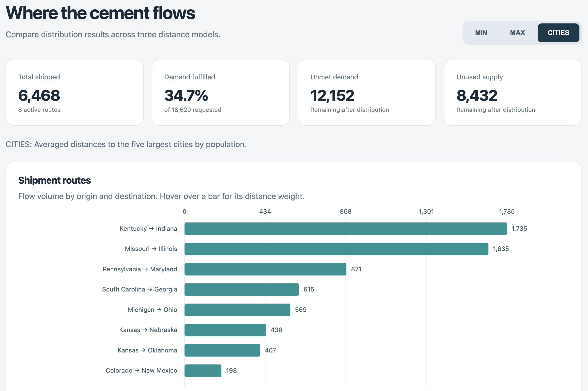Click the Colorado → New Mexico route label
The height and width of the screenshot is (391, 588).
141,370
